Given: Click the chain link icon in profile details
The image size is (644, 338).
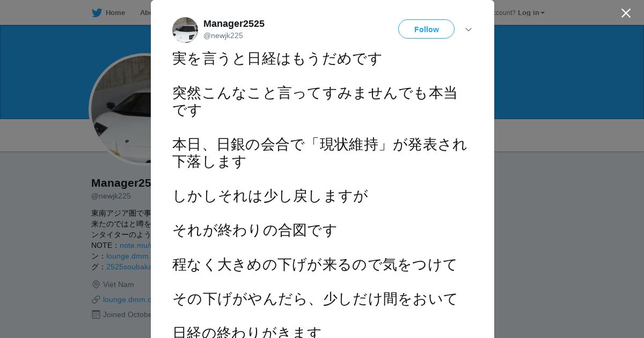Looking at the screenshot, I should tap(96, 299).
